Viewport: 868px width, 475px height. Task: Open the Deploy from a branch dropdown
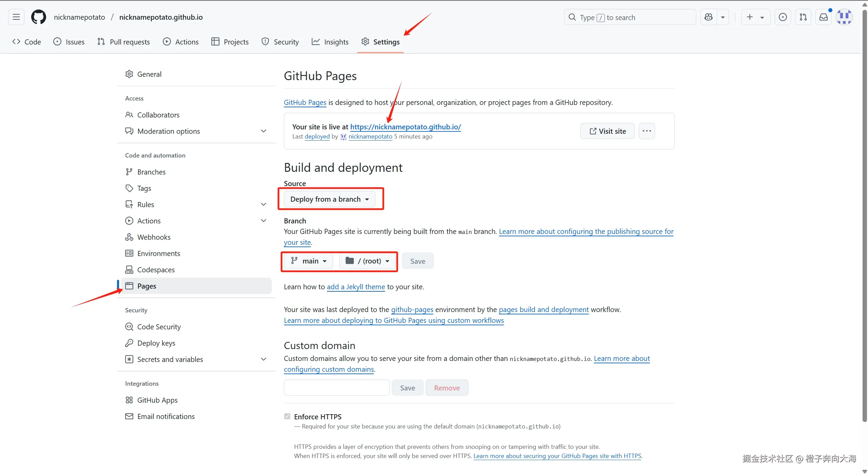pyautogui.click(x=329, y=199)
